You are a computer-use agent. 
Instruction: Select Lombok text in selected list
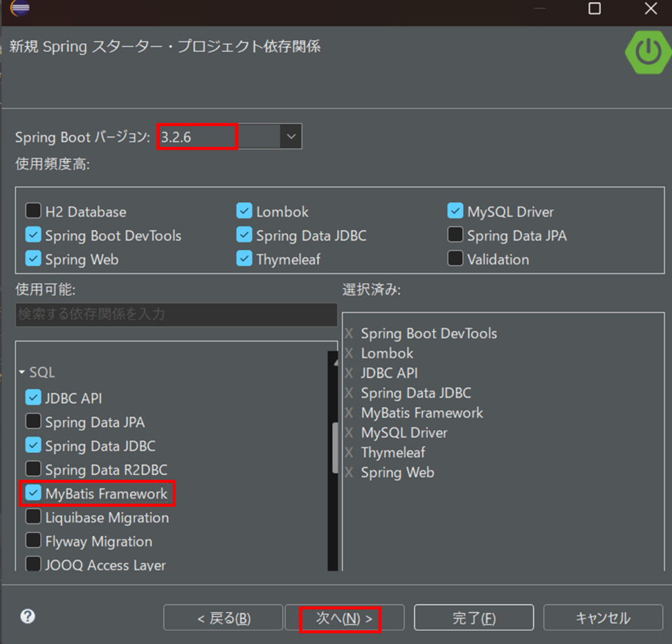point(387,353)
